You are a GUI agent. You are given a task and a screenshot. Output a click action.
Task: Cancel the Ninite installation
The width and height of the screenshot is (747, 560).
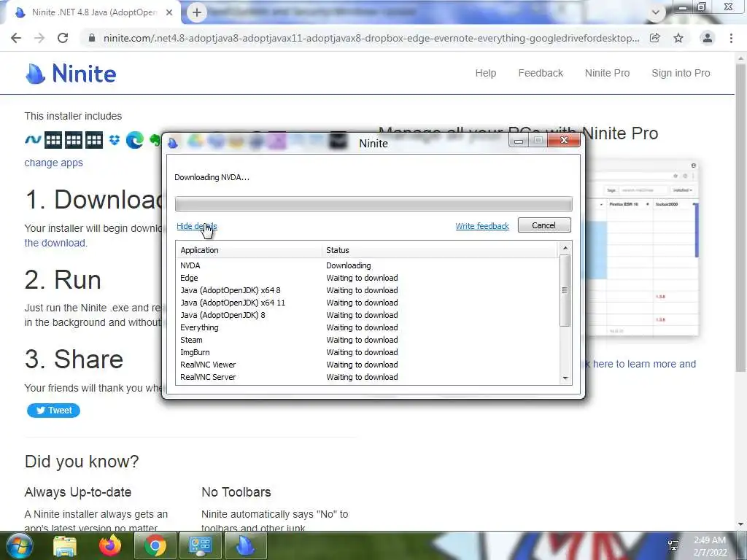tap(544, 225)
